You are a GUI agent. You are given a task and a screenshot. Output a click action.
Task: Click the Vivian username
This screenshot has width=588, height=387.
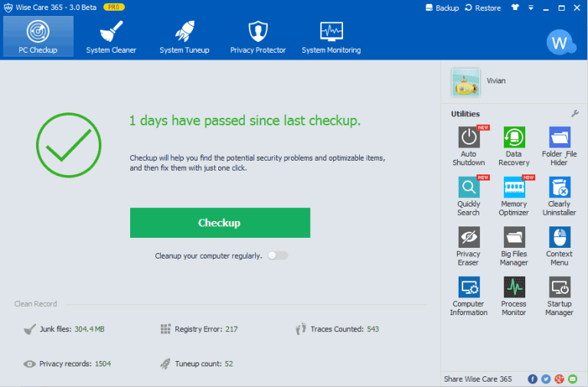[496, 80]
